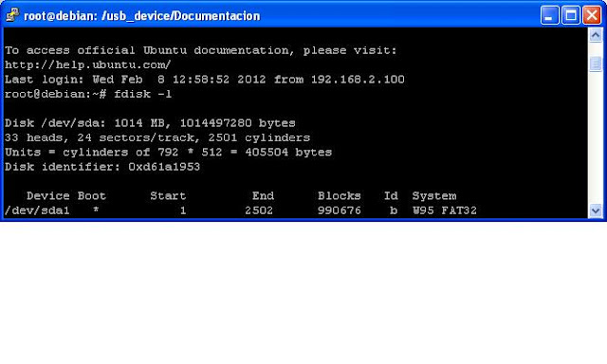Click the 'System' column header

(x=434, y=196)
